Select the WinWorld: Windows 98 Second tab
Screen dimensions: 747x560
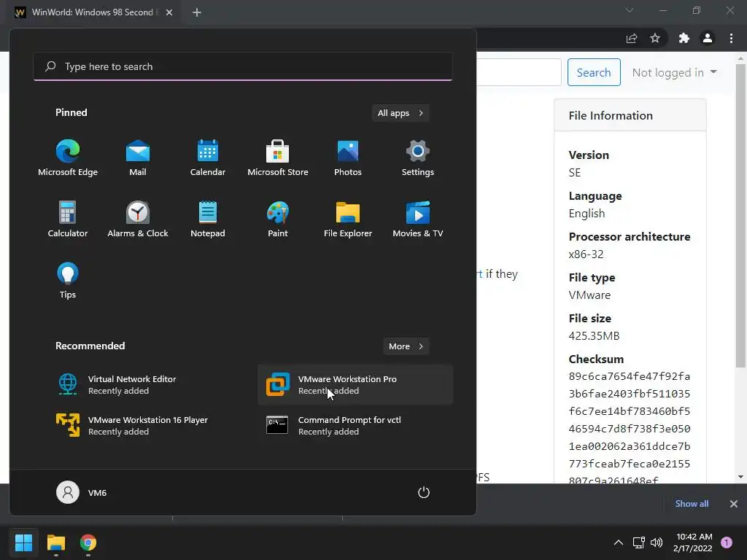point(93,12)
